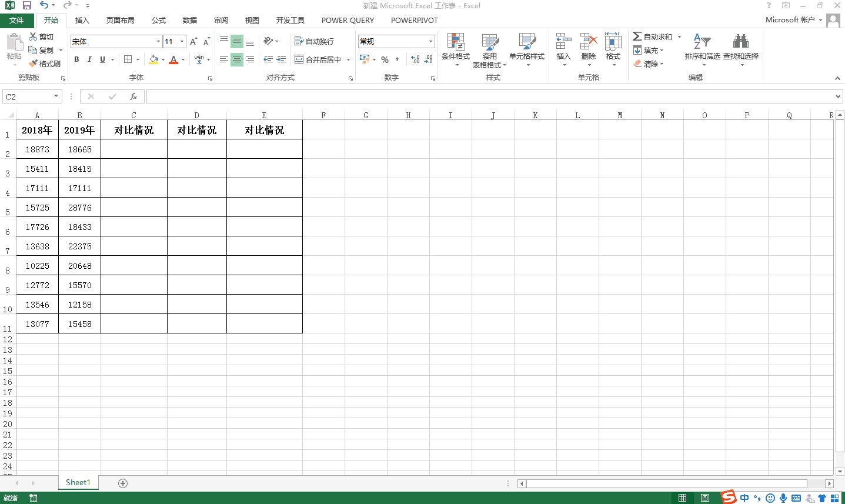Click the Paste clipboard icon
845x504 pixels.
(x=14, y=42)
